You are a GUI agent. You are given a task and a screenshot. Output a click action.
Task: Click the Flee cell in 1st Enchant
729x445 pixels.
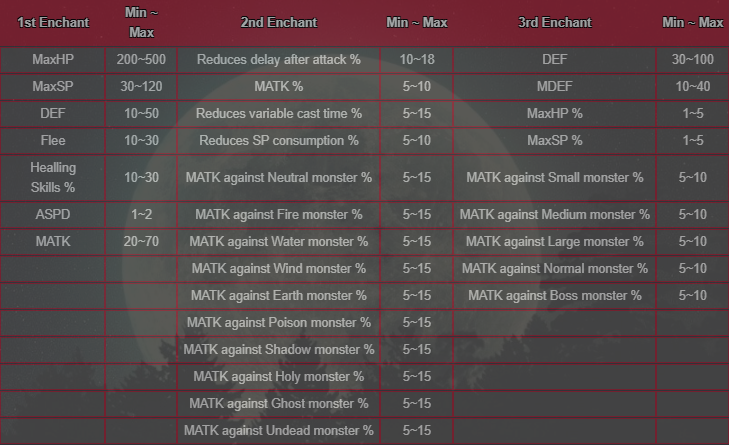[x=53, y=140]
